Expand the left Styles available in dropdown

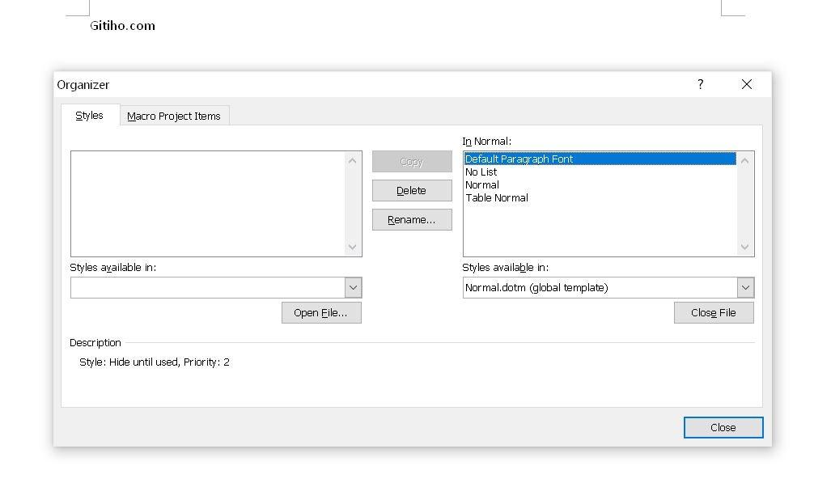click(353, 287)
